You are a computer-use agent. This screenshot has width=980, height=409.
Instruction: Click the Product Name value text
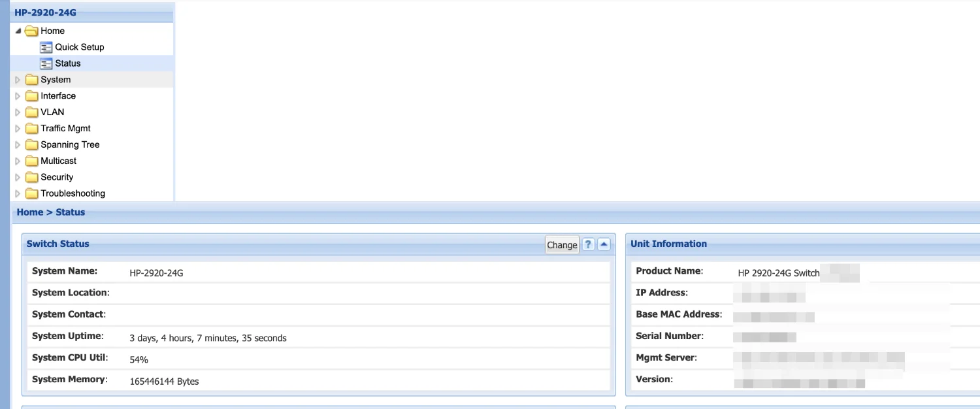tap(779, 273)
